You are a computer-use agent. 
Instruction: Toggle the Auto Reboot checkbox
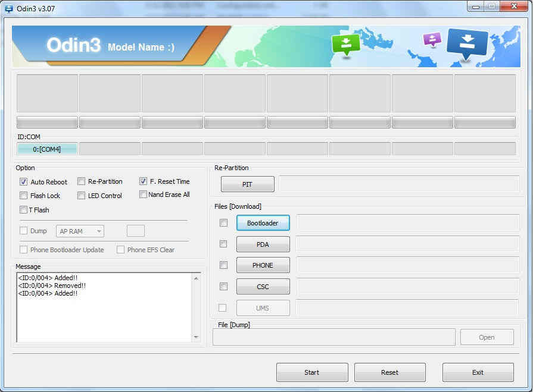(23, 182)
